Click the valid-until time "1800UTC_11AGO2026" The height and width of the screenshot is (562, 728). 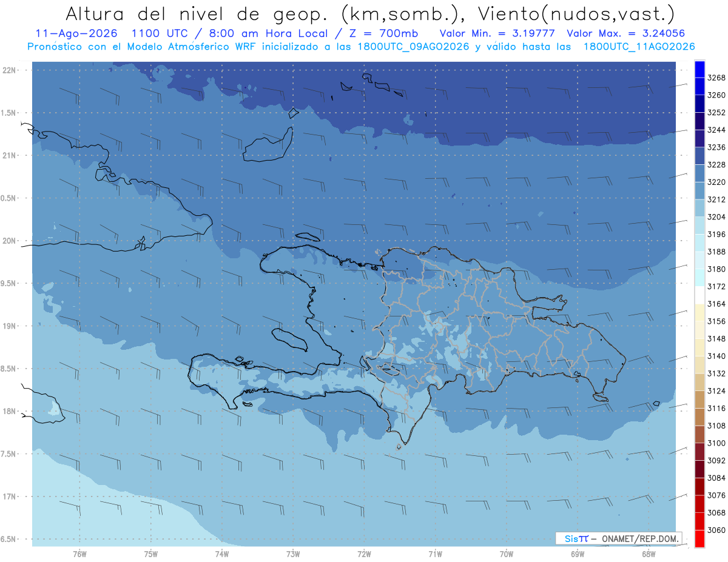[x=639, y=47]
